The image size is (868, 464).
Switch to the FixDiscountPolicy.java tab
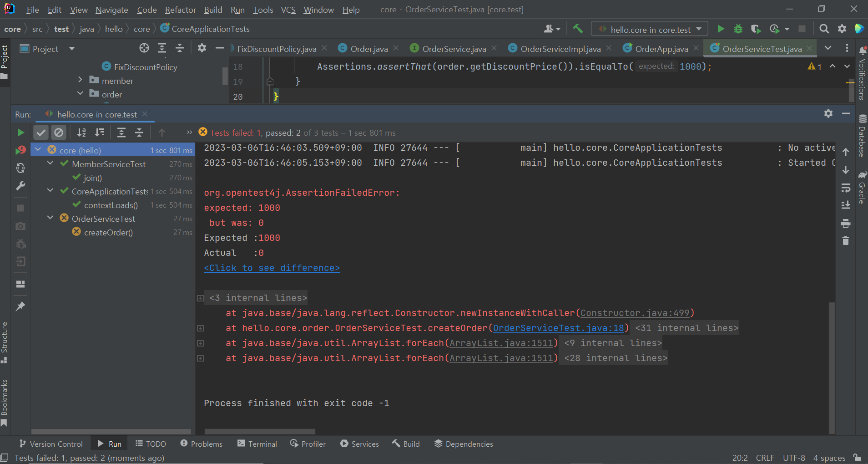[x=277, y=49]
